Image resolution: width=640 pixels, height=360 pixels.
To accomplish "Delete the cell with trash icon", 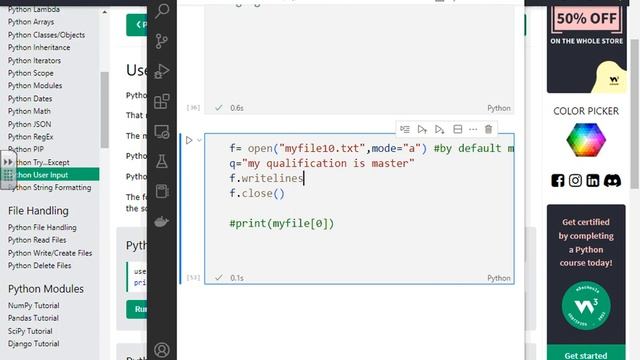I will point(489,129).
